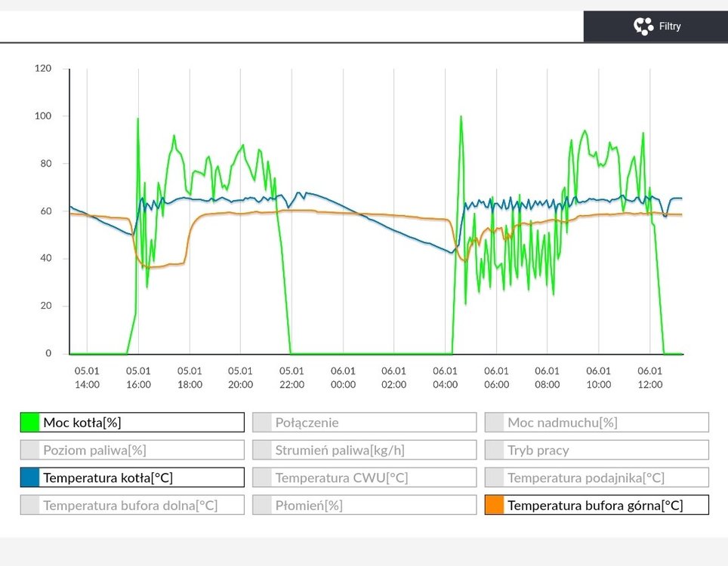Viewport: 728px width, 566px height.
Task: Click the blue Temperatura kotła color swatch
Action: 30,478
